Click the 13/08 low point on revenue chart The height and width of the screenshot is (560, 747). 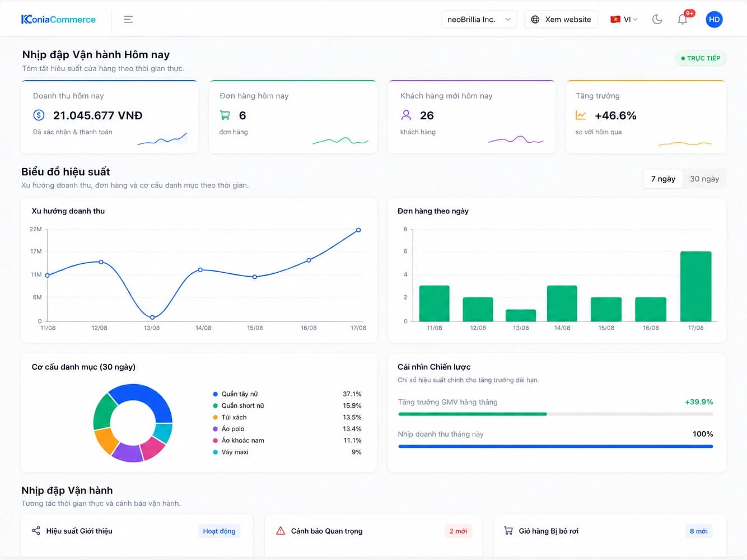coord(152,318)
